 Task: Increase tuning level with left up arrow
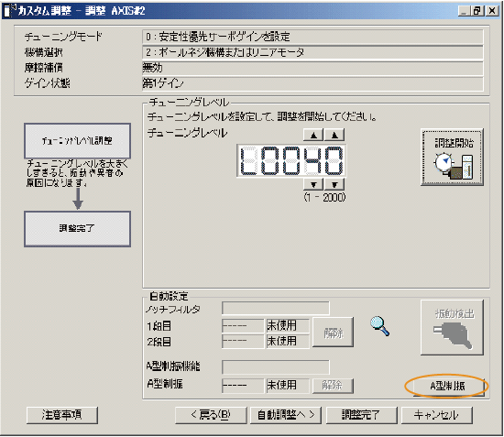coord(313,135)
